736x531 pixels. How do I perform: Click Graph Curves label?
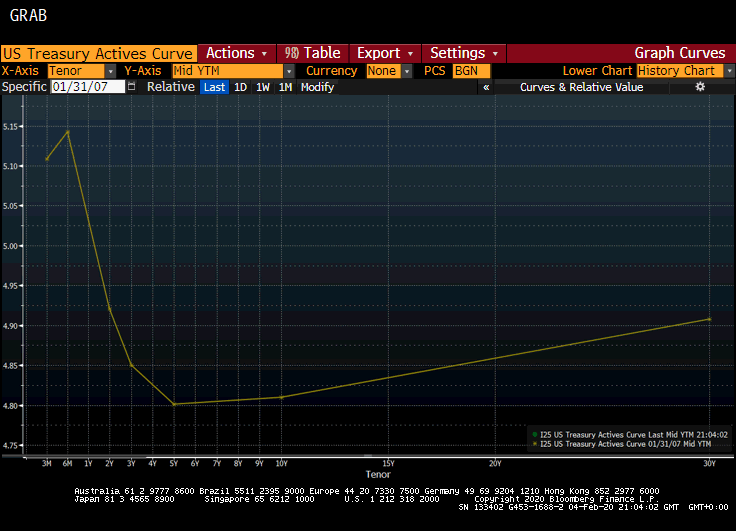(680, 53)
